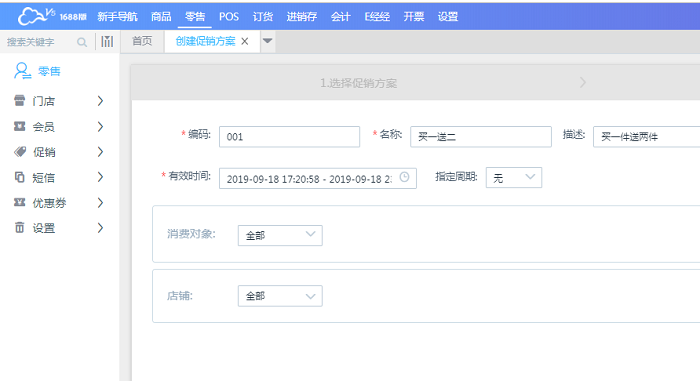The width and height of the screenshot is (700, 381).
Task: Open the 店铺 dropdown
Action: (x=280, y=296)
